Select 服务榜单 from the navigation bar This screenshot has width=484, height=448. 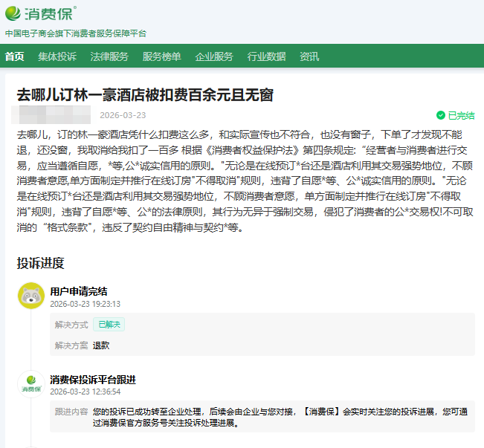point(161,56)
